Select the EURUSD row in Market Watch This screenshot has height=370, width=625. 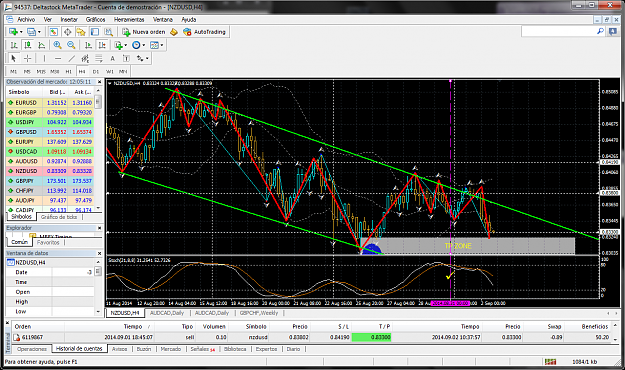pos(50,102)
